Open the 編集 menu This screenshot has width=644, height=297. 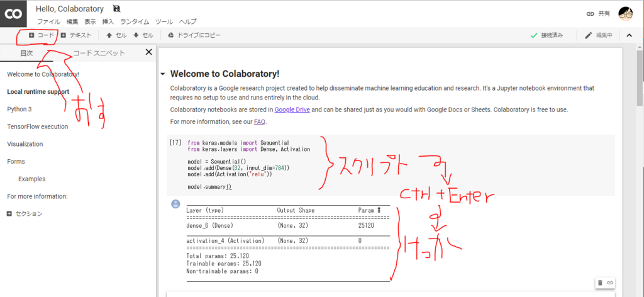(x=72, y=22)
